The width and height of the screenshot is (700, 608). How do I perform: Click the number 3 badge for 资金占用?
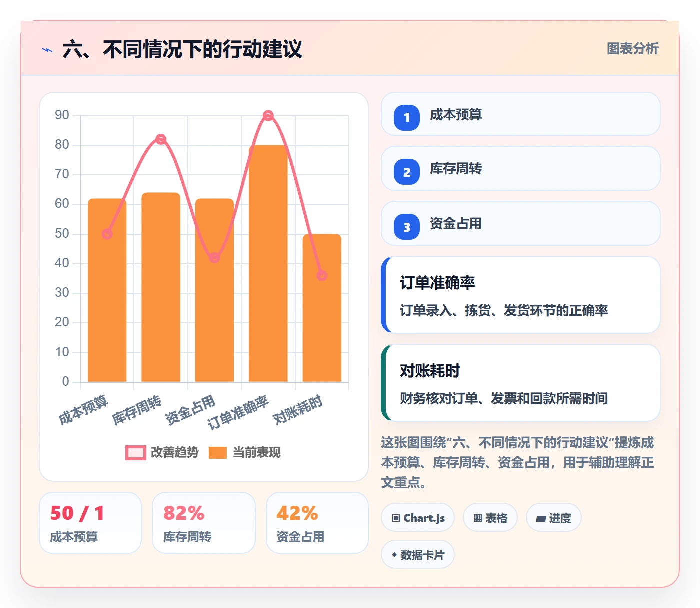[407, 227]
